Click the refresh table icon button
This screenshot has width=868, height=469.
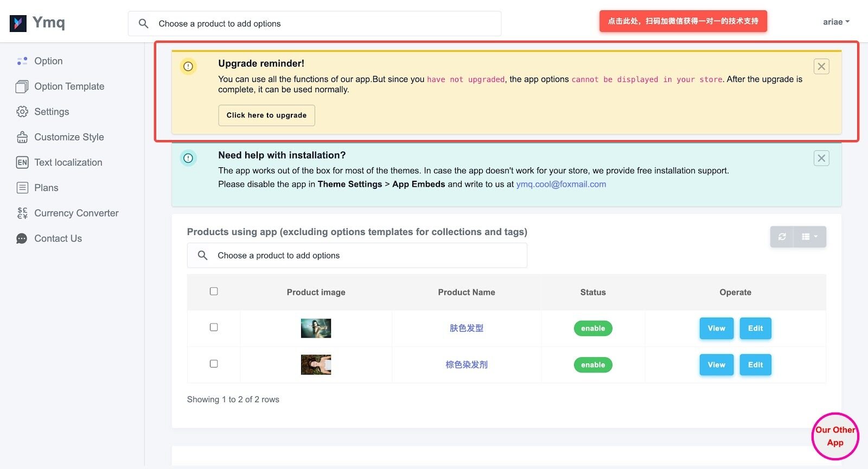point(782,237)
